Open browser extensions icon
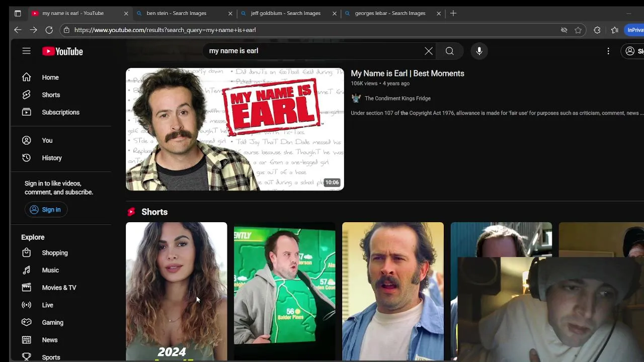This screenshot has height=362, width=644. [x=597, y=30]
